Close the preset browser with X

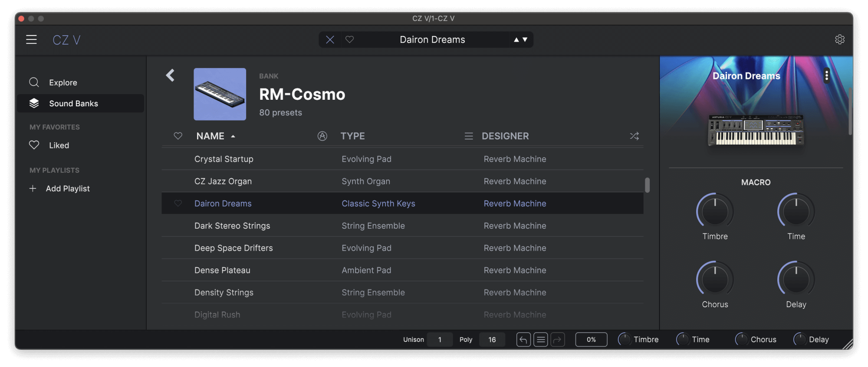coord(330,40)
